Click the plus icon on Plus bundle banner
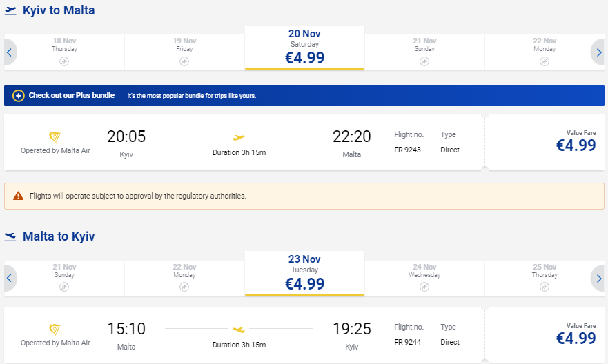The width and height of the screenshot is (608, 364). (x=18, y=96)
